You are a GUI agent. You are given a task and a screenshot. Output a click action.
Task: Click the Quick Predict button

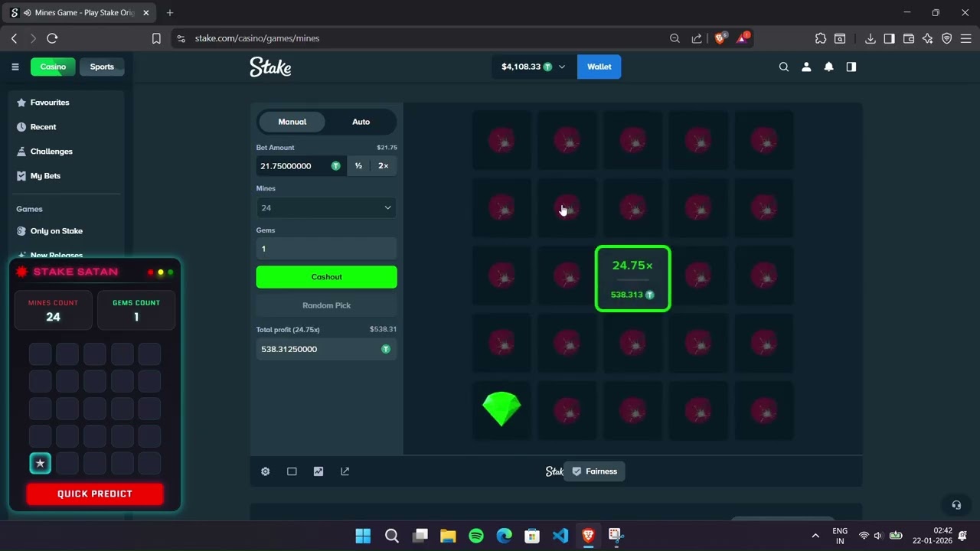95,494
